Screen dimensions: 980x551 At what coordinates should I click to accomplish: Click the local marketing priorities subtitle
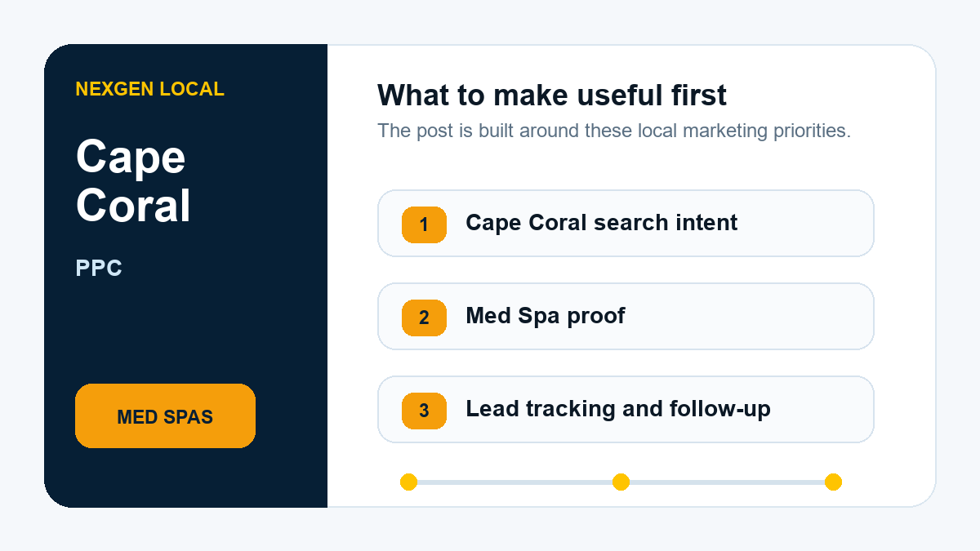pos(614,131)
